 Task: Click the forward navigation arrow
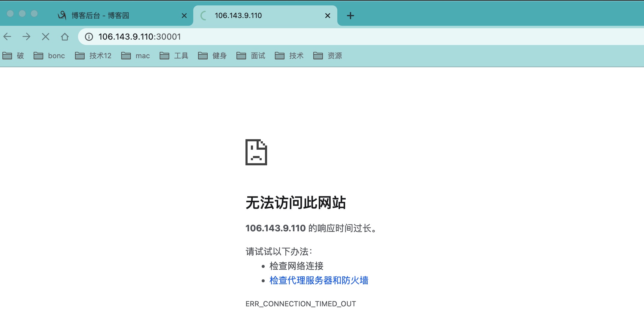(x=26, y=37)
